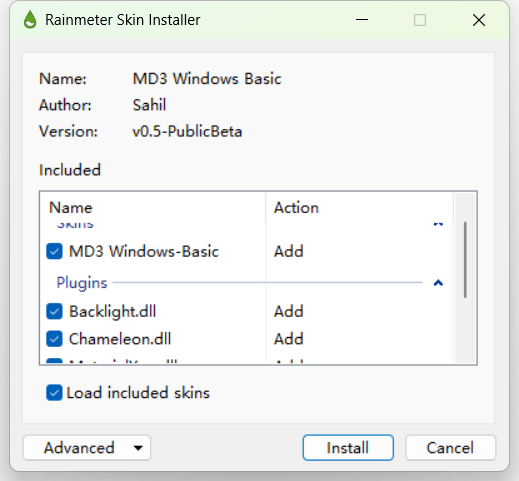Collapse the Skins group chevron at top
The height and width of the screenshot is (481, 519).
coord(438,224)
